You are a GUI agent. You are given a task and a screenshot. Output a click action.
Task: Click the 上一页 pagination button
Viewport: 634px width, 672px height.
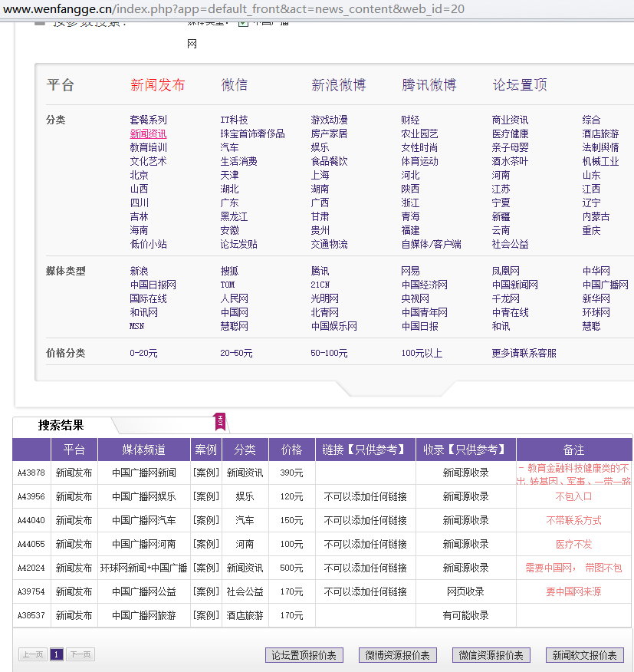33,654
